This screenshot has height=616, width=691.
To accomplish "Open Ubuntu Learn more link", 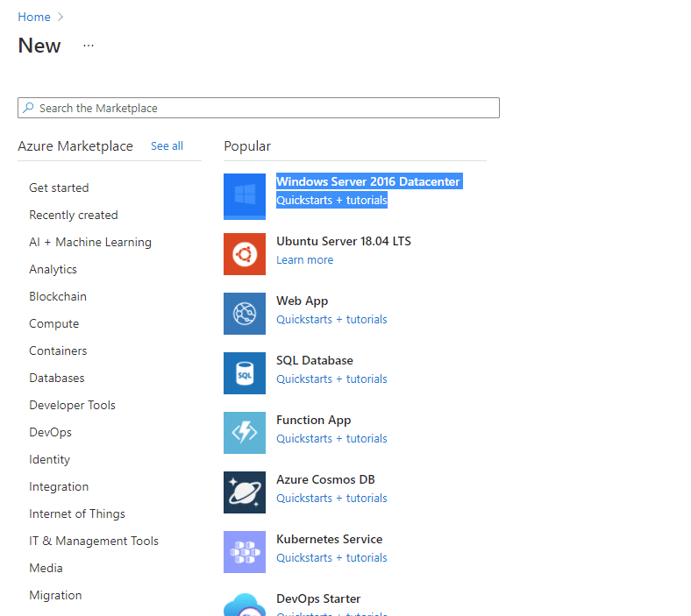I will tap(305, 259).
